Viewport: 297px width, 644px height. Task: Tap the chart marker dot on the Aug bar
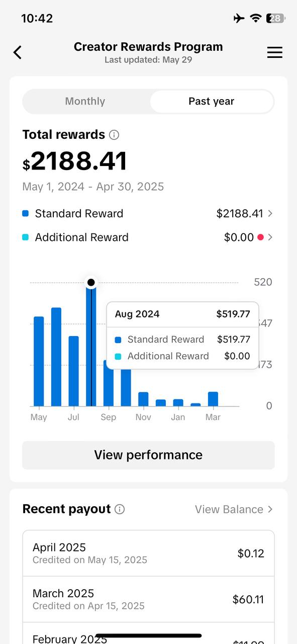[x=91, y=282]
